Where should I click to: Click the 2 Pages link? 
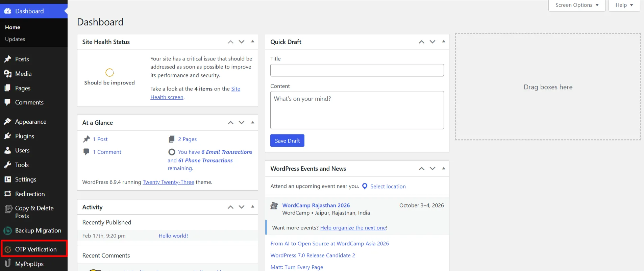click(187, 139)
